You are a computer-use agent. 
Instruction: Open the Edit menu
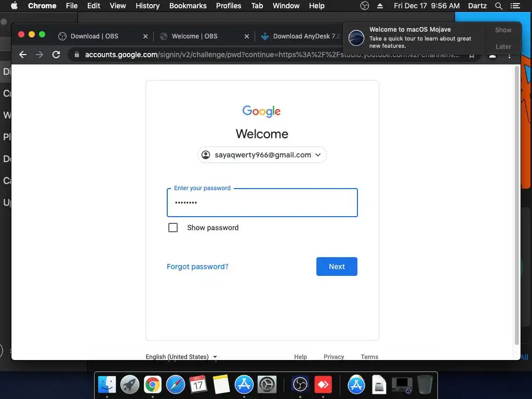point(94,6)
